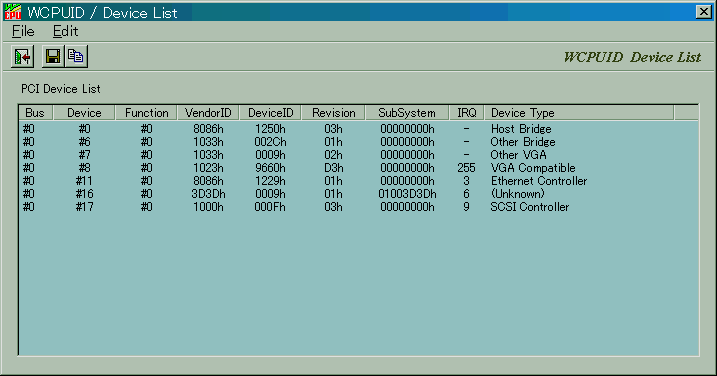Image resolution: width=717 pixels, height=376 pixels.
Task: Open the Edit menu
Action: pyautogui.click(x=65, y=31)
